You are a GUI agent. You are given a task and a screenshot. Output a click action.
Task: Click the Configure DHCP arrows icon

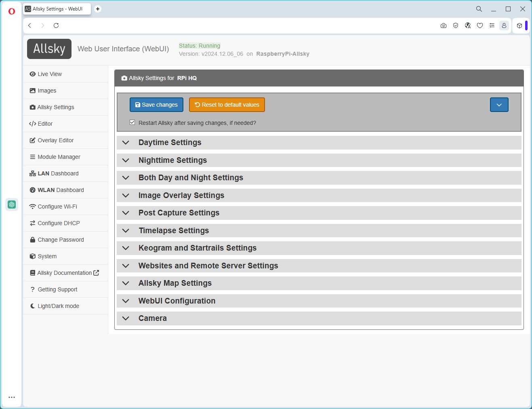coord(32,223)
